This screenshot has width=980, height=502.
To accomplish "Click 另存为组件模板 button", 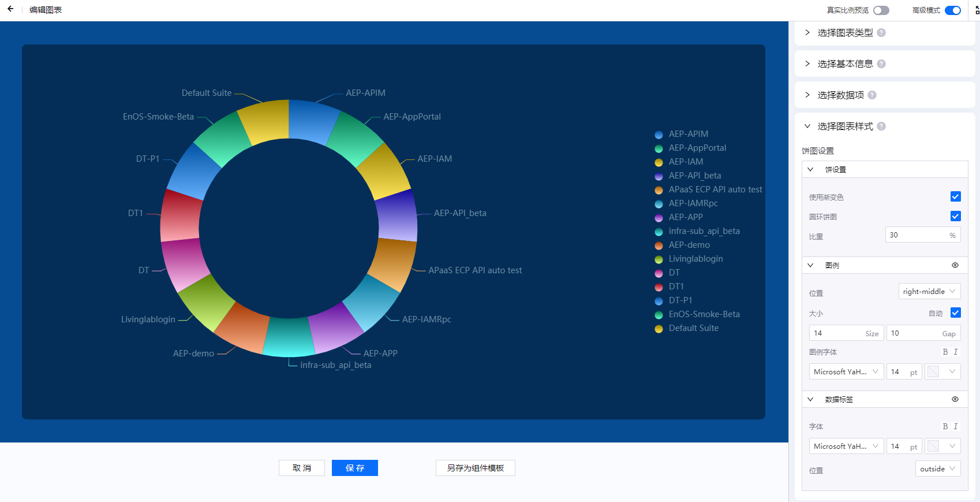I will point(476,468).
